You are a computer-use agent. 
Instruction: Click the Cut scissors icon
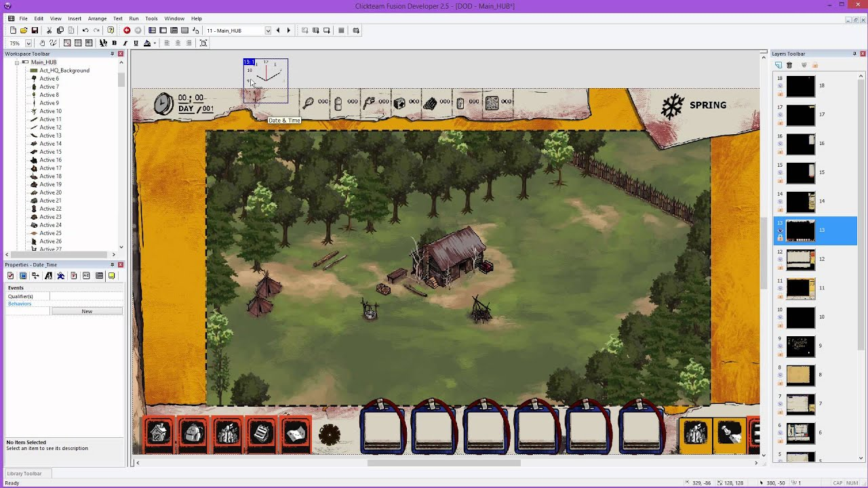[x=49, y=30]
